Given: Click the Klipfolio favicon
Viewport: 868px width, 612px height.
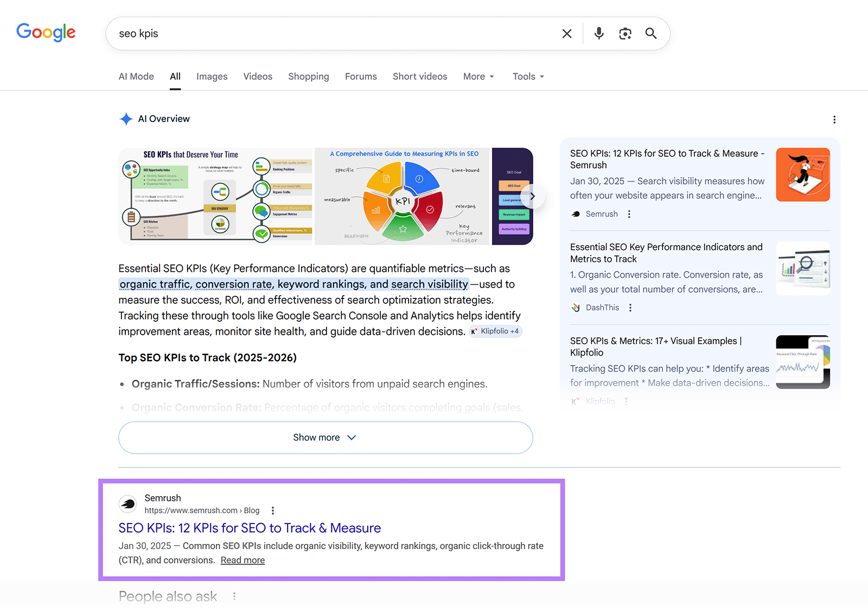Looking at the screenshot, I should 576,401.
